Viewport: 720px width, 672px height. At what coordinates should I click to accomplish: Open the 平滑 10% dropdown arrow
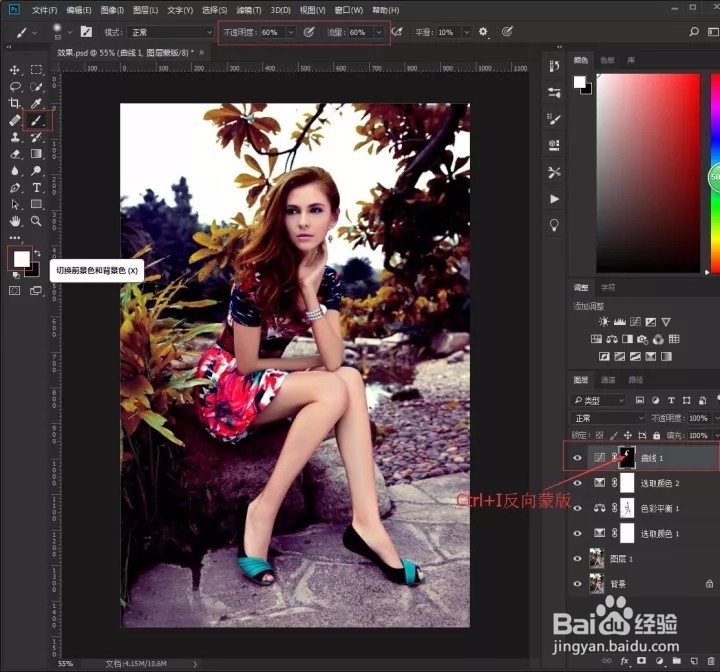point(467,32)
